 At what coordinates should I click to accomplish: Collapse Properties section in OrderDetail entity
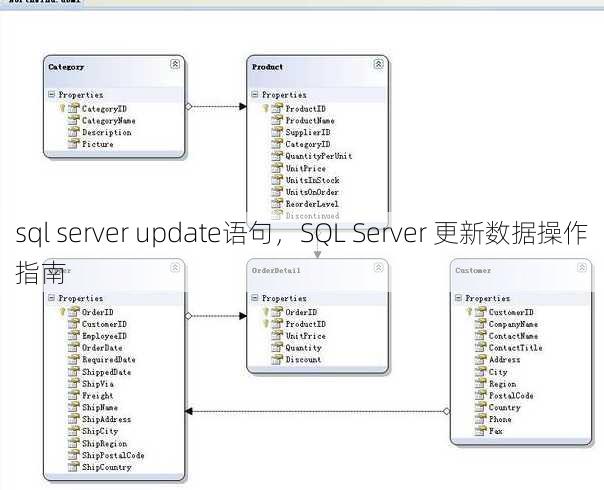(x=255, y=298)
